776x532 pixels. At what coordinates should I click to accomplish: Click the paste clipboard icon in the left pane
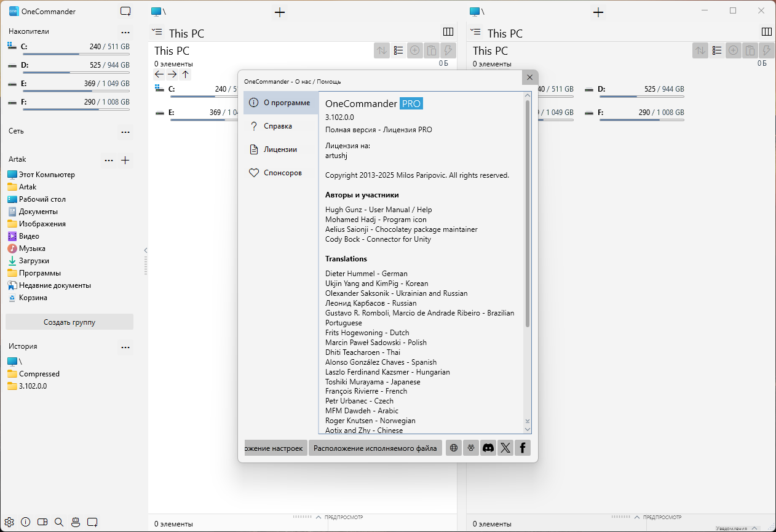(x=432, y=50)
